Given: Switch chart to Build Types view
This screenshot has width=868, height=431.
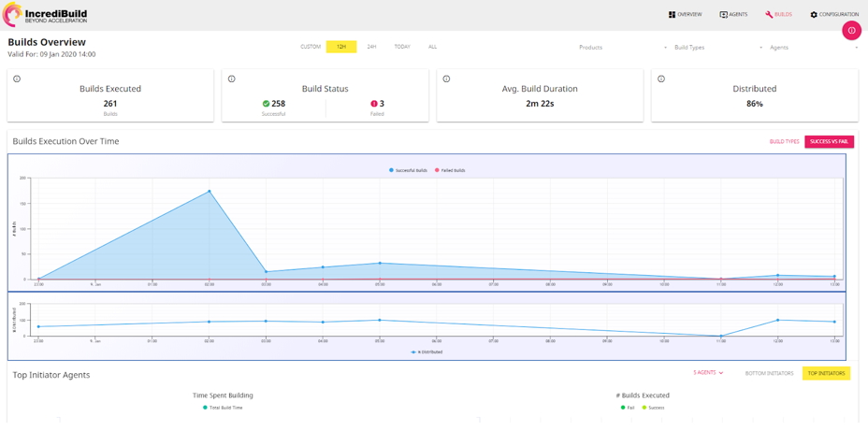Looking at the screenshot, I should (x=785, y=141).
